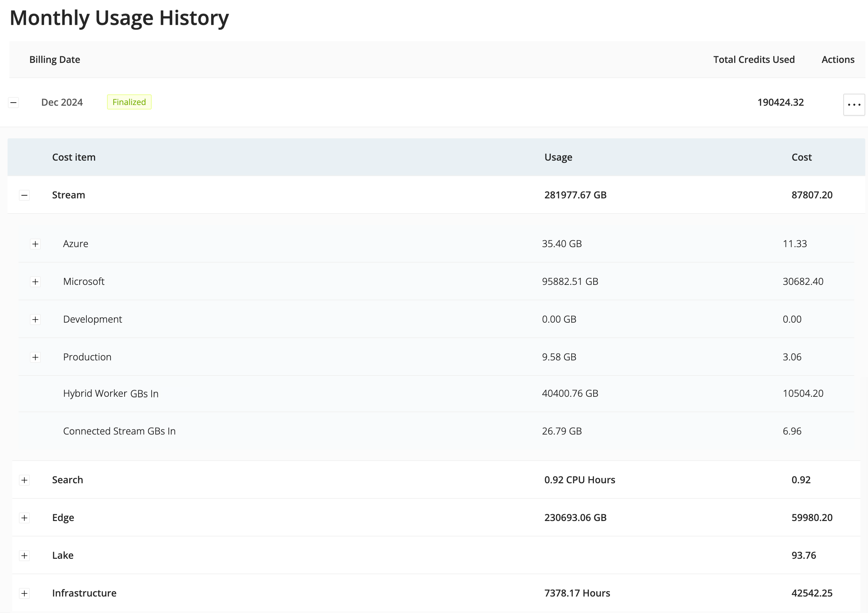
Task: Open the actions ellipsis menu for Dec 2024
Action: point(854,105)
